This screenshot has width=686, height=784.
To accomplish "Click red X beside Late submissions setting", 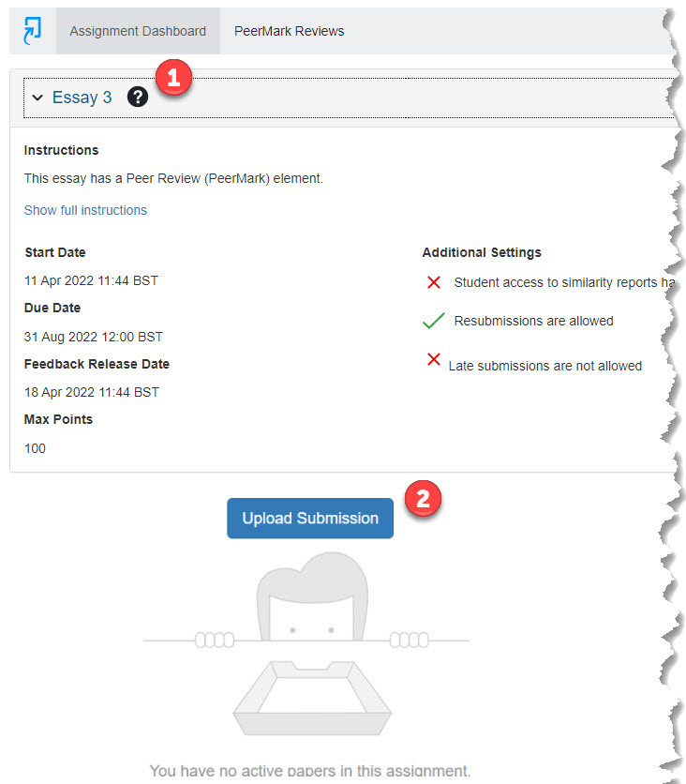I will (x=434, y=360).
